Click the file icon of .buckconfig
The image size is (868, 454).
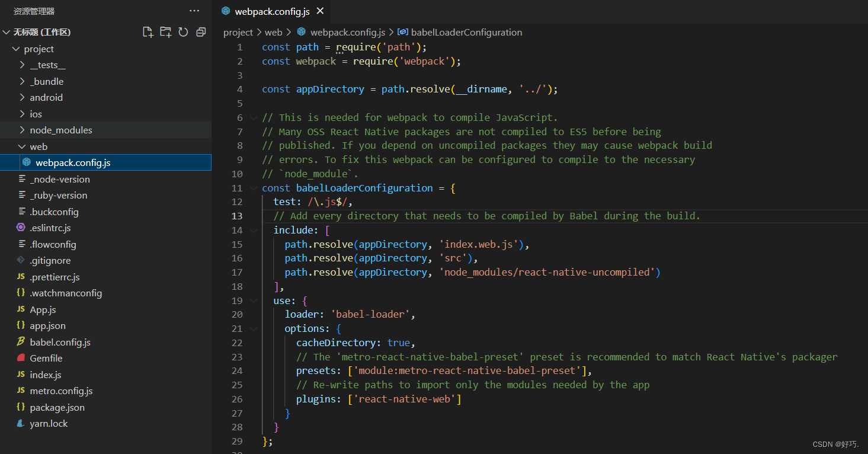(22, 212)
